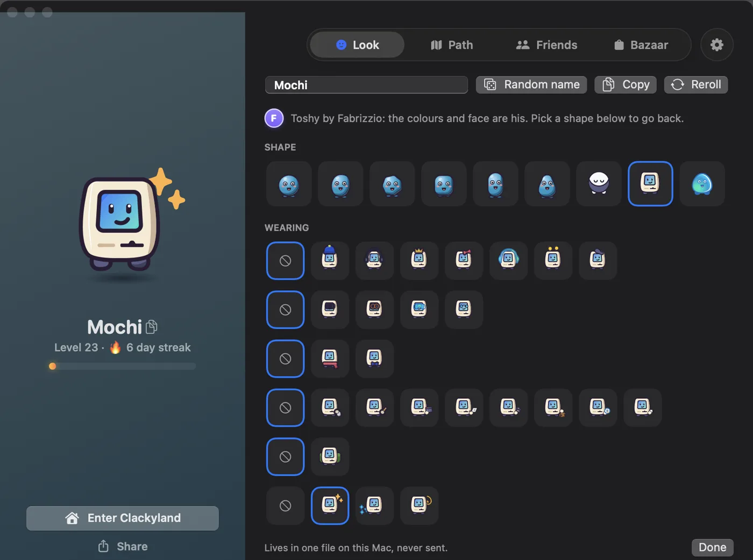
Task: Open settings with the gear icon
Action: click(x=717, y=45)
